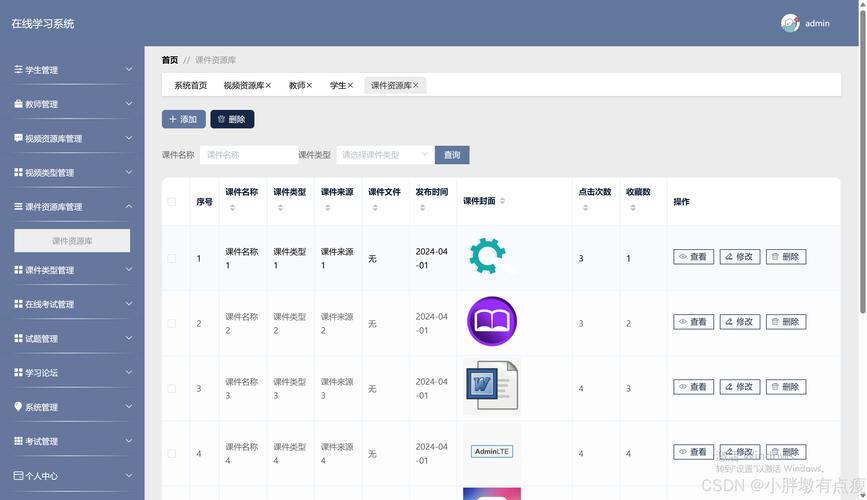Click the 视频资源库管理 chat icon
This screenshot has height=500, width=867.
click(x=18, y=138)
